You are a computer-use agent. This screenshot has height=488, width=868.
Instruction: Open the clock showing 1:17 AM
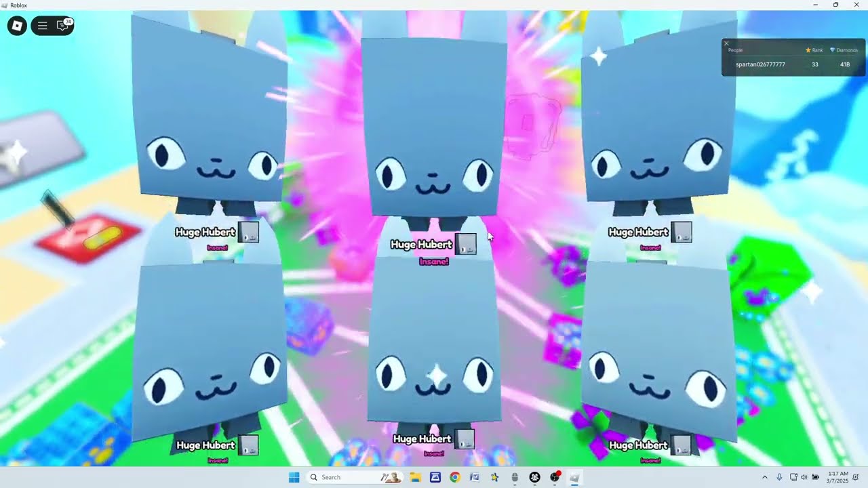(x=837, y=477)
